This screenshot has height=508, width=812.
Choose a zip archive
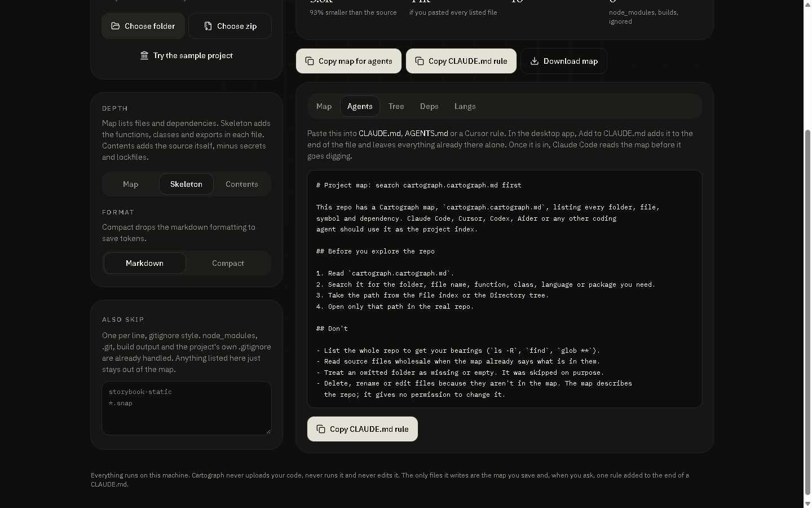pyautogui.click(x=230, y=26)
